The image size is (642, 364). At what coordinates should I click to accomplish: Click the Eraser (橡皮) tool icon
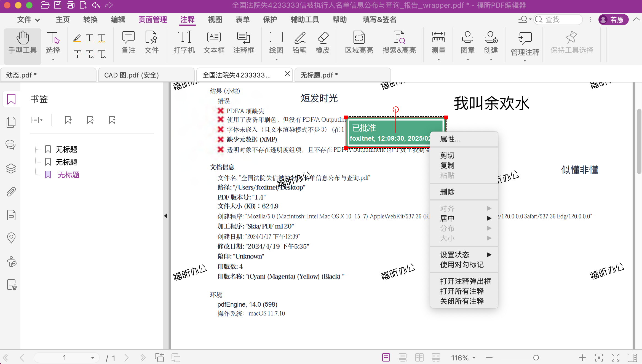[x=322, y=42]
